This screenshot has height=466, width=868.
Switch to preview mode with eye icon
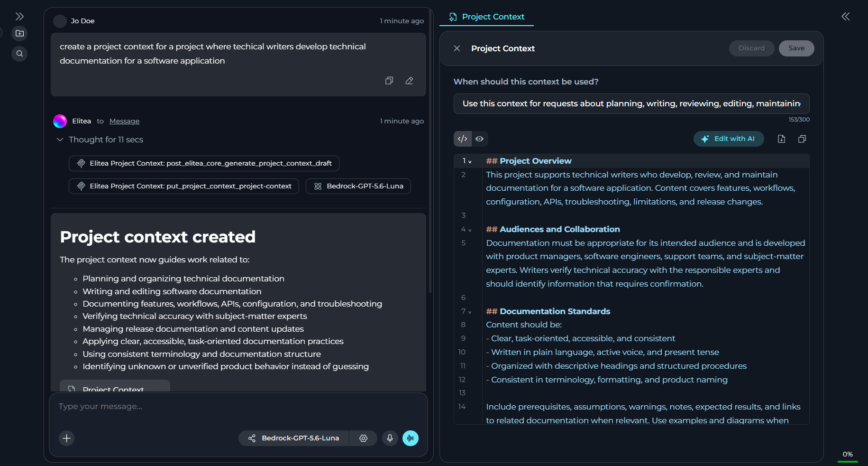(x=480, y=139)
